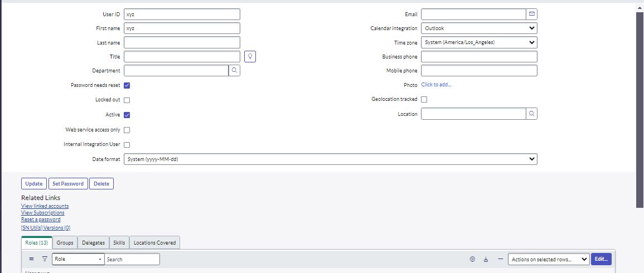Check the Locked out checkbox

pyautogui.click(x=127, y=100)
